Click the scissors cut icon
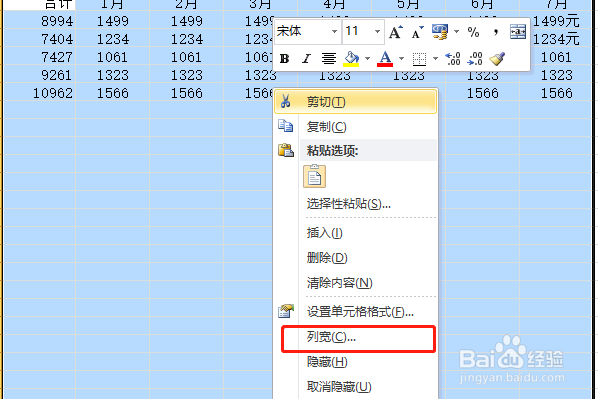Screen dimensions: 598x399 point(285,101)
